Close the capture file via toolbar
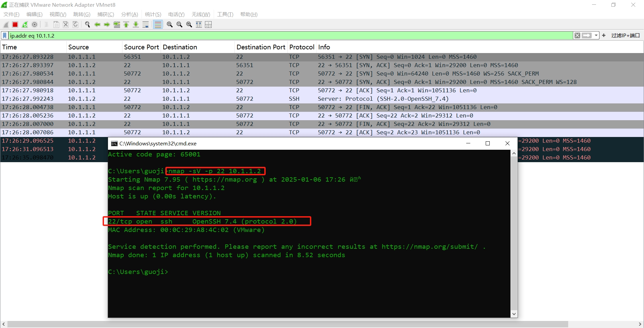644x328 pixels. 66,25
